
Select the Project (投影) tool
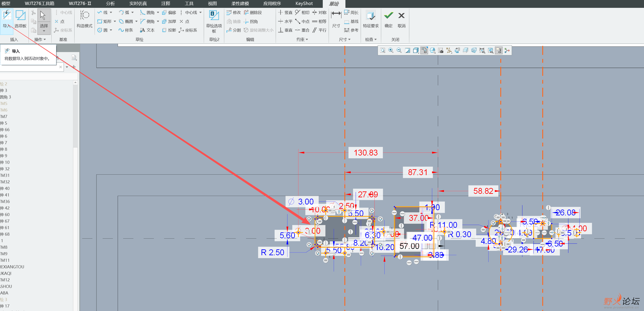pos(169,30)
